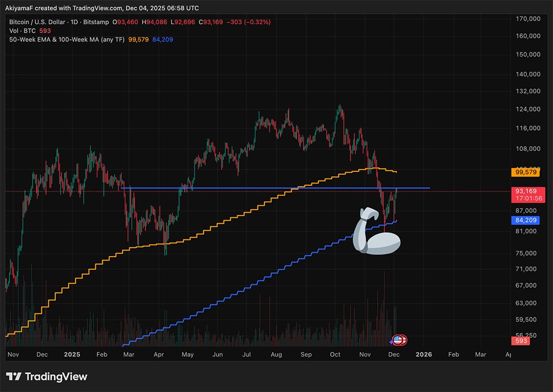This screenshot has width=553, height=392.
Task: Click the bold 2025 label on time axis
Action: [x=72, y=354]
